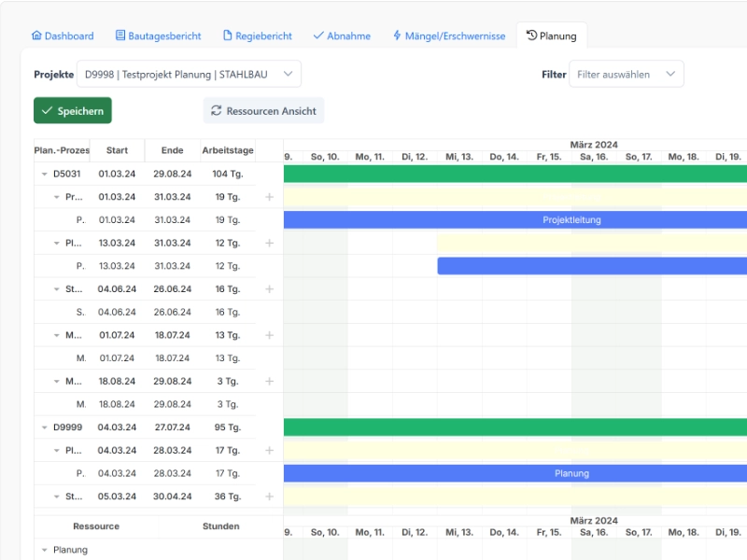Click the Arbeitstage column header
Screen dimensions: 747x560
pyautogui.click(x=227, y=150)
